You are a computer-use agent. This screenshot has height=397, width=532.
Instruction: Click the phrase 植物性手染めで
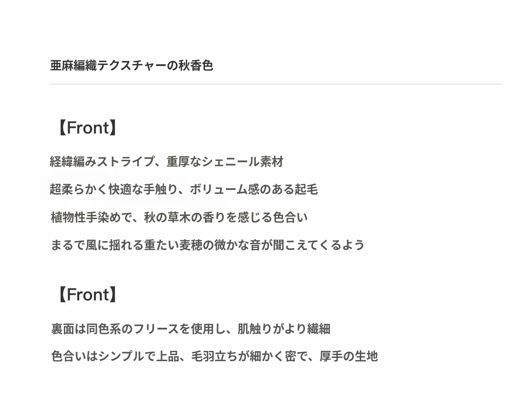click(x=92, y=217)
